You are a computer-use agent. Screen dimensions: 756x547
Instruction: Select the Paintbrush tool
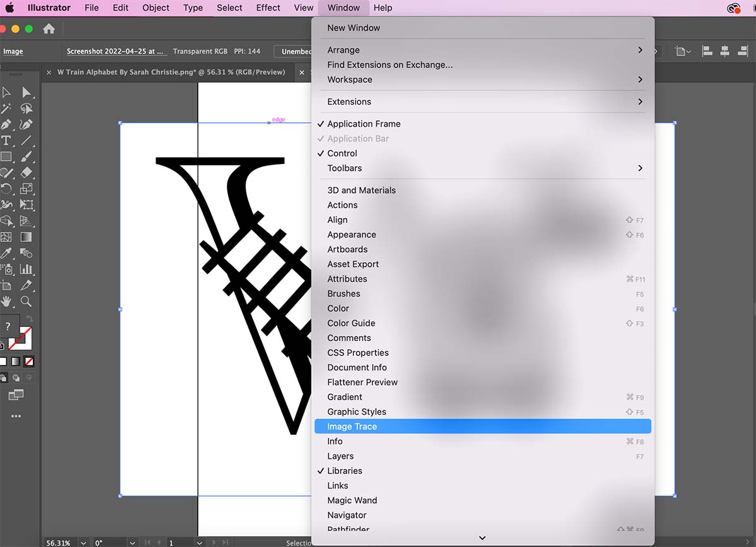pyautogui.click(x=26, y=157)
